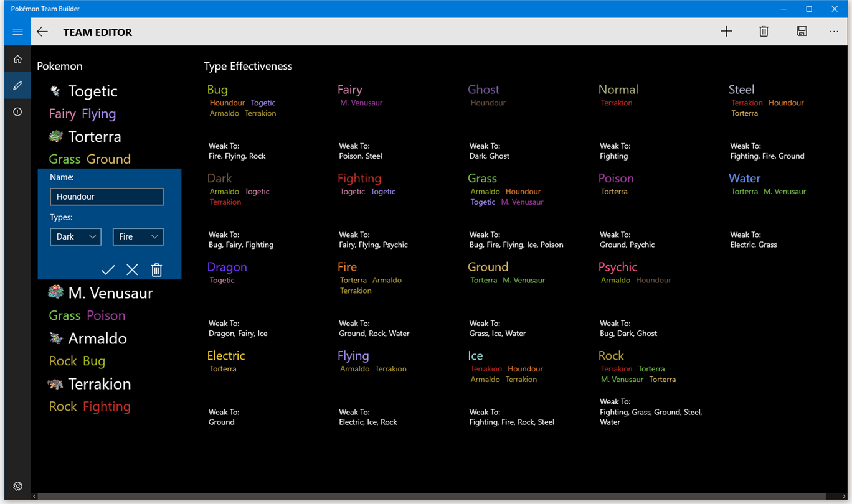Viewport: 852px width, 504px height.
Task: Click the scrollbar's right arrow
Action: pyautogui.click(x=844, y=496)
